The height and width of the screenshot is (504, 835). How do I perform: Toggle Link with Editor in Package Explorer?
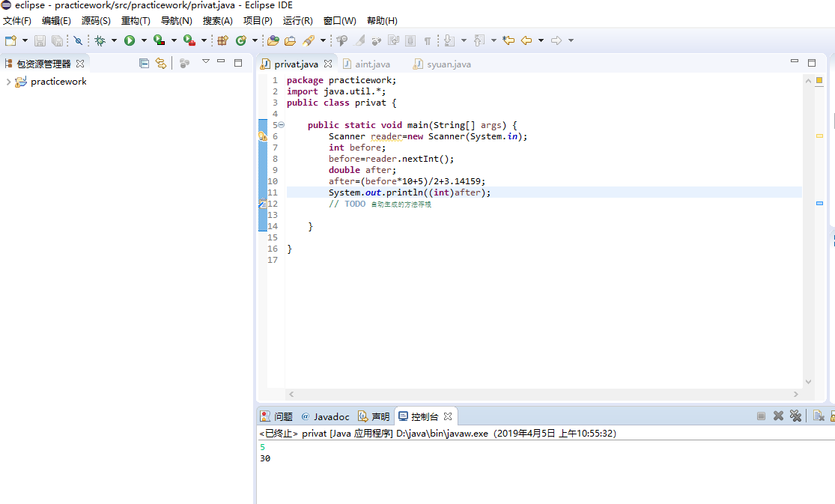[160, 64]
